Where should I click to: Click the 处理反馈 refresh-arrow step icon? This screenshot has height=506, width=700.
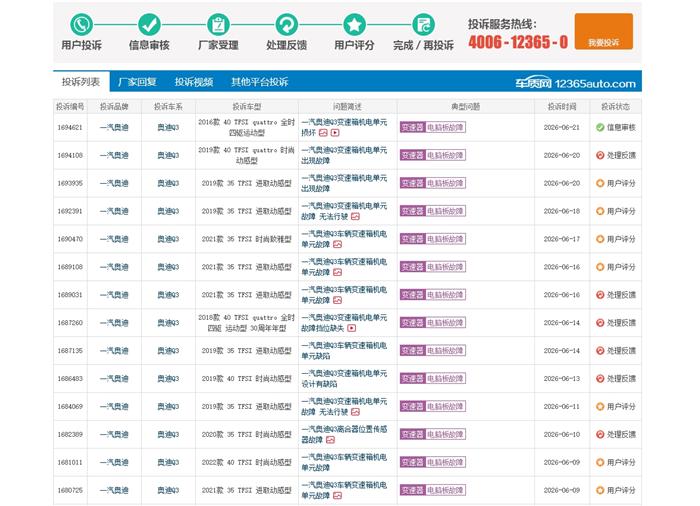pos(287,25)
